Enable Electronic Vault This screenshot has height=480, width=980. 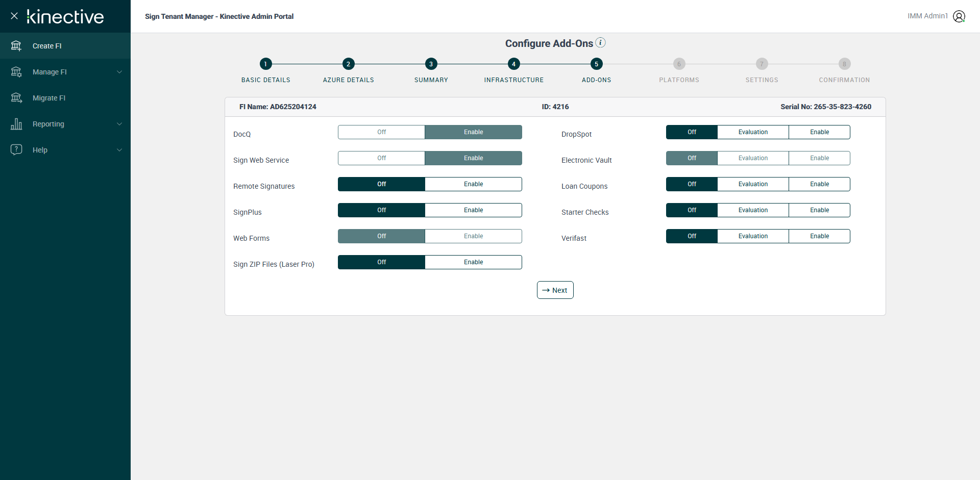pos(819,158)
